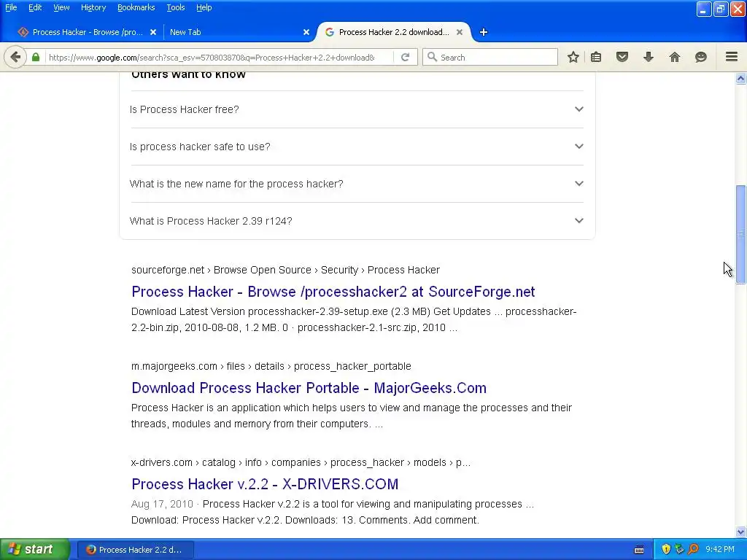Open the View menu
This screenshot has width=747, height=560.
(61, 7)
